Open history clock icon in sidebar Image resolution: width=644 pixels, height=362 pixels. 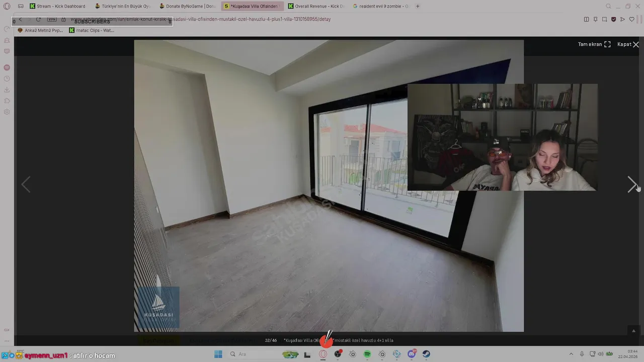[7, 79]
